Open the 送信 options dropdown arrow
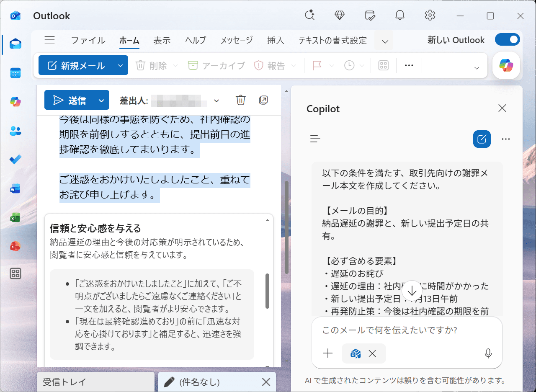 click(101, 100)
